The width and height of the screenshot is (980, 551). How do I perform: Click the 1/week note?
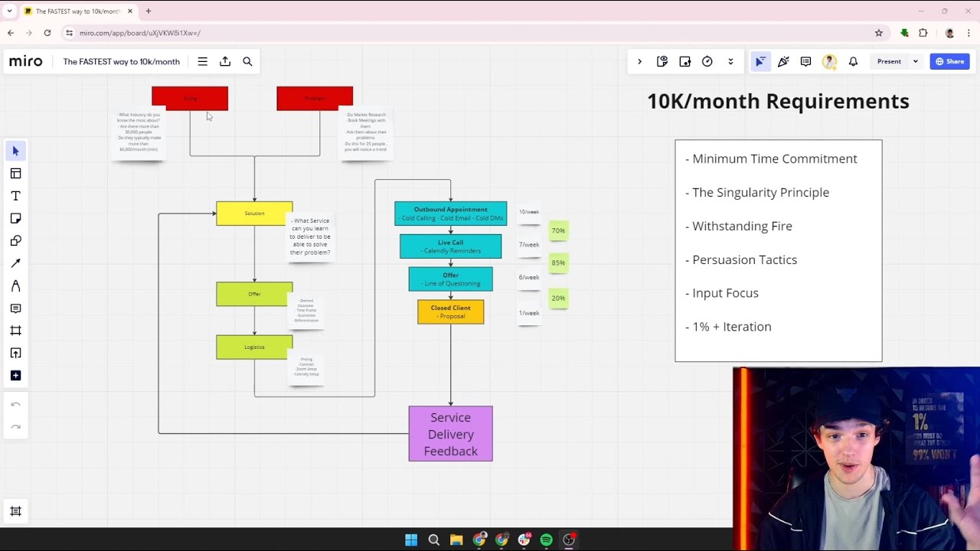(529, 313)
